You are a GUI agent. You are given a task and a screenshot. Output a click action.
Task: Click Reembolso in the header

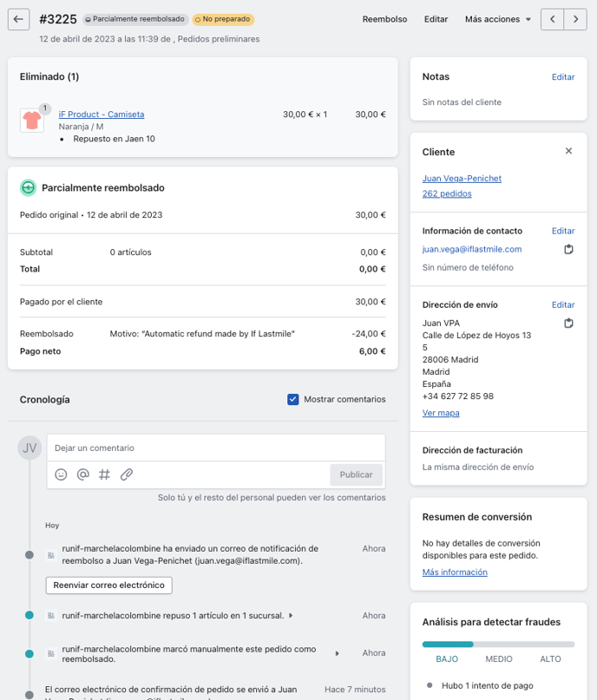coord(384,19)
